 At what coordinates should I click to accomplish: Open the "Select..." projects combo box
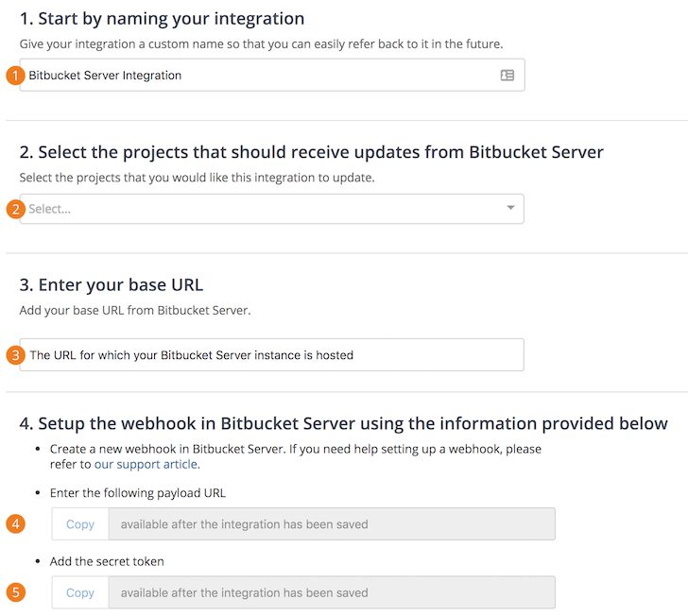pos(255,209)
